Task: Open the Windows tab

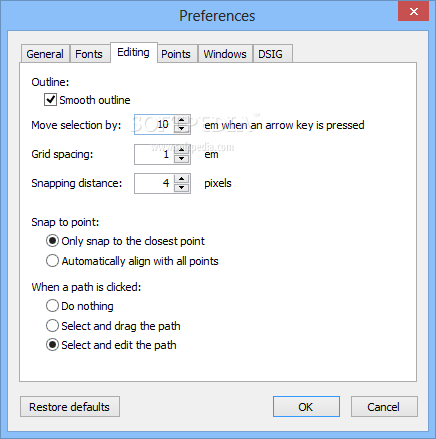Action: (x=225, y=54)
